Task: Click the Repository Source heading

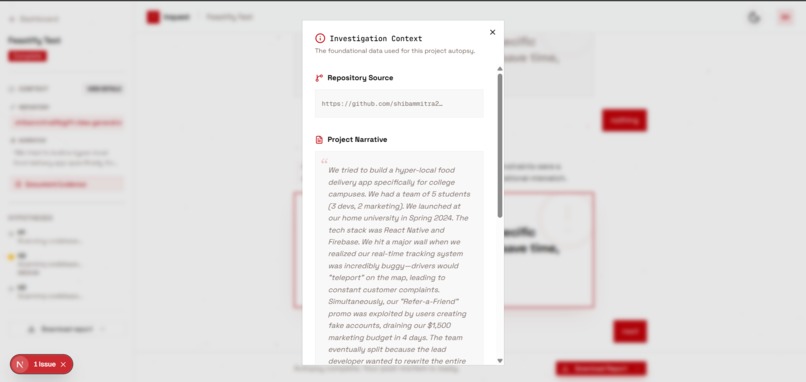Action: (360, 78)
